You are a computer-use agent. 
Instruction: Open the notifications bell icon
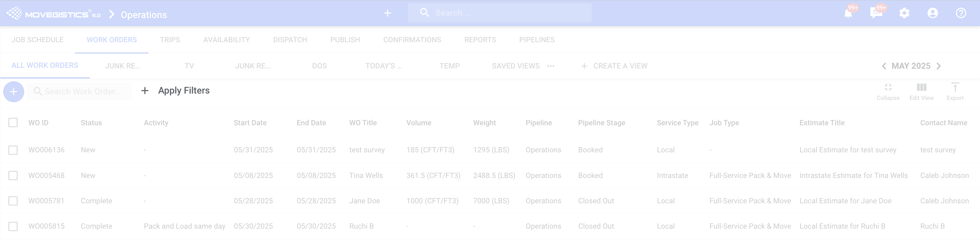848,14
